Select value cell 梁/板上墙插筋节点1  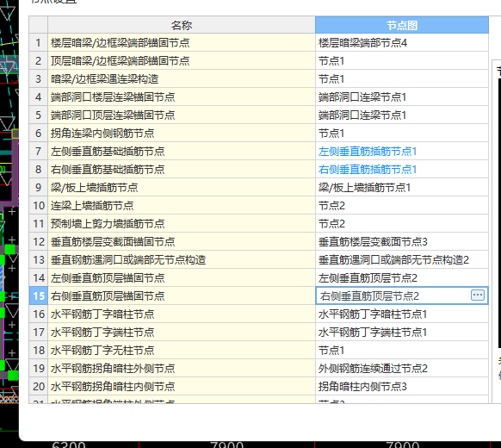pos(402,188)
